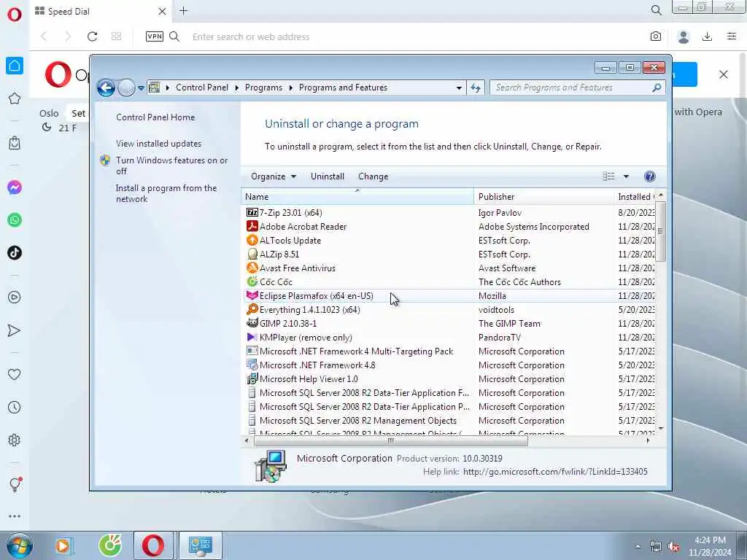Open the Cốc Cốc browser taskbar icon
The height and width of the screenshot is (560, 747).
110,545
